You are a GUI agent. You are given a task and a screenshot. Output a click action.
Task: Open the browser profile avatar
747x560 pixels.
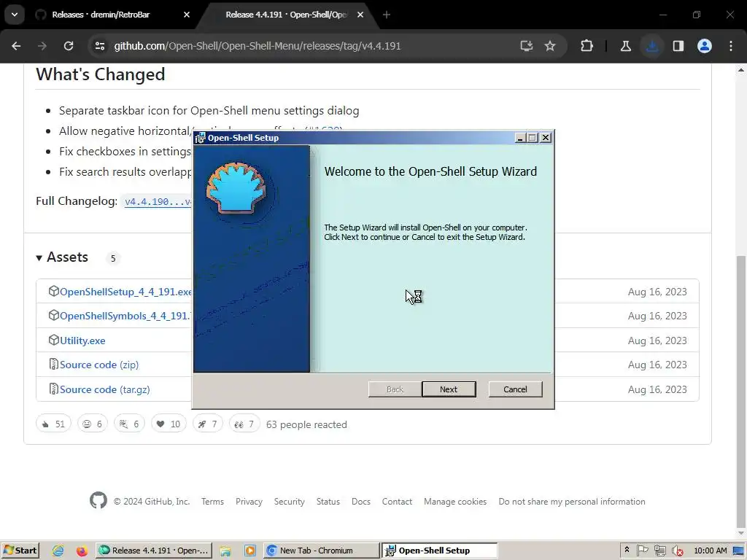click(705, 46)
